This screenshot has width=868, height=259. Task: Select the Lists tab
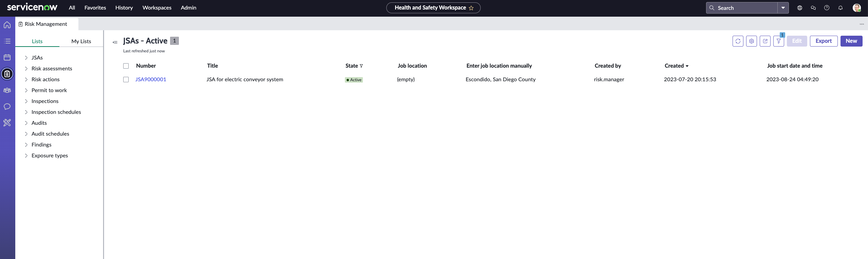[x=37, y=41]
